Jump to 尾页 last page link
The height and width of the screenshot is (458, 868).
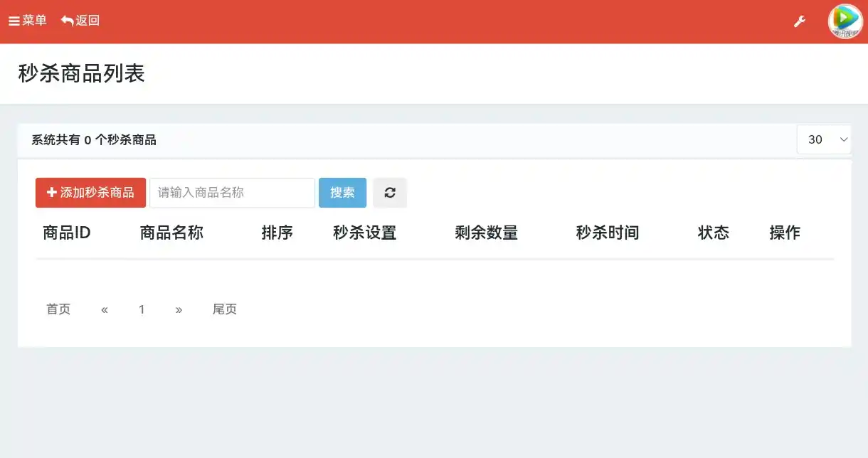[x=224, y=309]
